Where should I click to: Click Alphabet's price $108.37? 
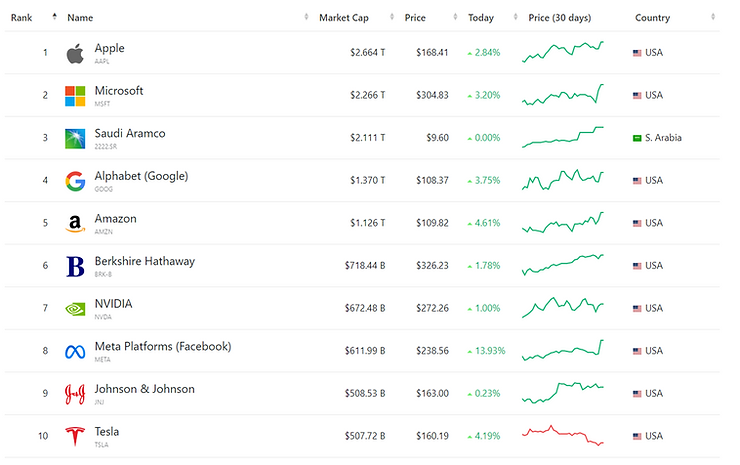432,180
